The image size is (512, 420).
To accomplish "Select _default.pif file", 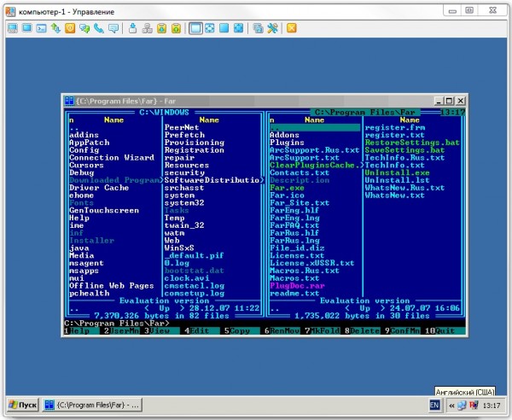I will click(194, 256).
